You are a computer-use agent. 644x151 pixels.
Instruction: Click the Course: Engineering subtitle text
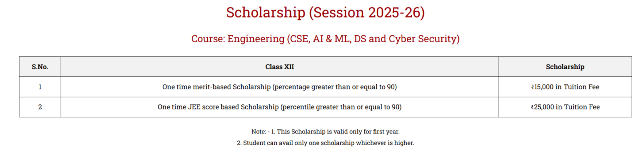(x=325, y=39)
